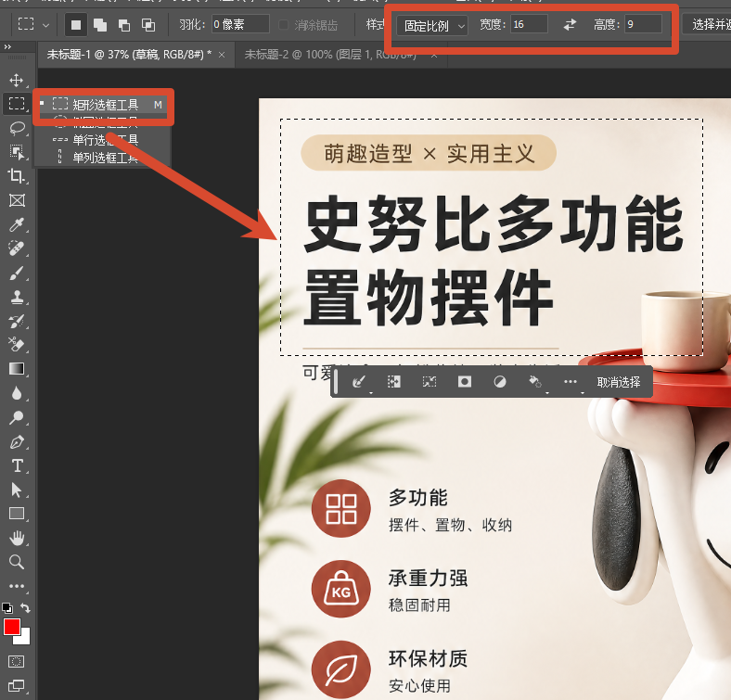
Task: Select the Eraser tool
Action: (17, 345)
